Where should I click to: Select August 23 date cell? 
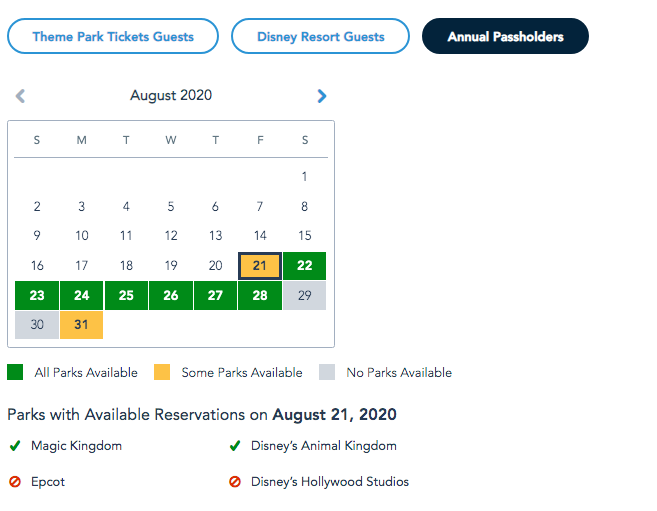pos(37,296)
